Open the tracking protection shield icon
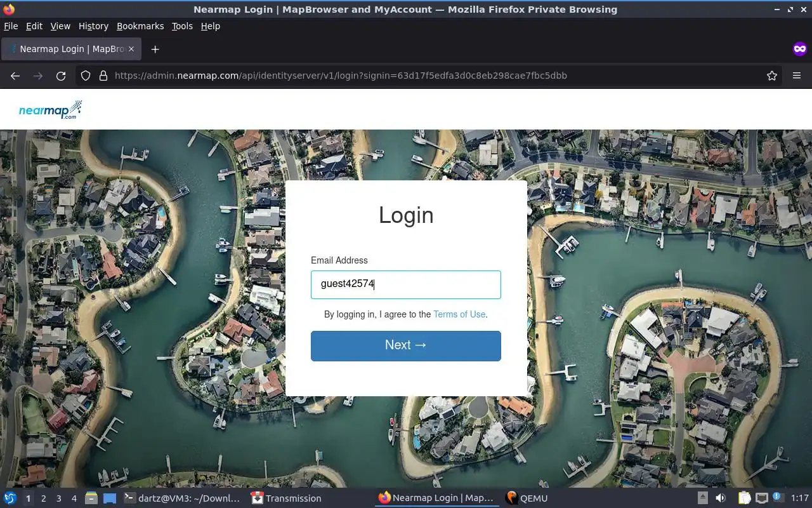The width and height of the screenshot is (812, 508). 86,76
